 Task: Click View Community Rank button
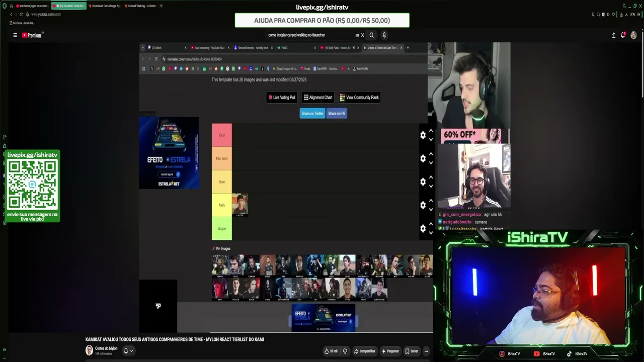click(359, 98)
